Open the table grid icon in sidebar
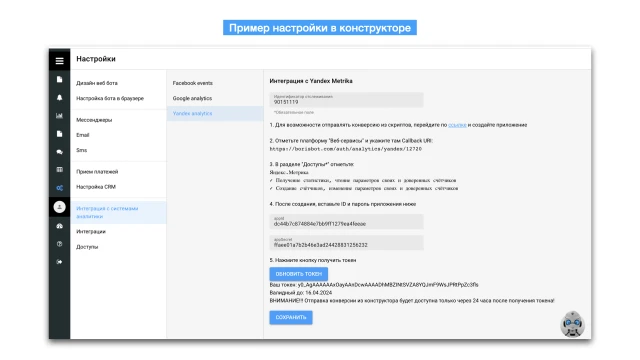This screenshot has height=360, width=640. (x=60, y=170)
